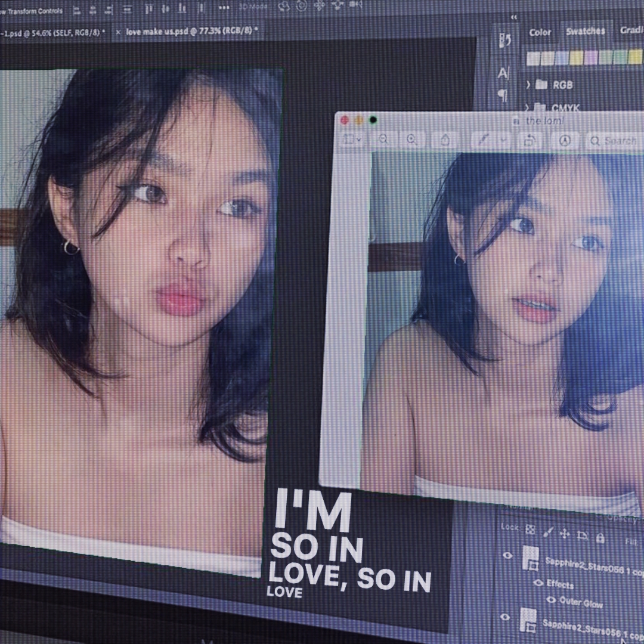Hide the top Sapphire2_Stars056 layer
The image size is (644, 644).
click(x=507, y=556)
